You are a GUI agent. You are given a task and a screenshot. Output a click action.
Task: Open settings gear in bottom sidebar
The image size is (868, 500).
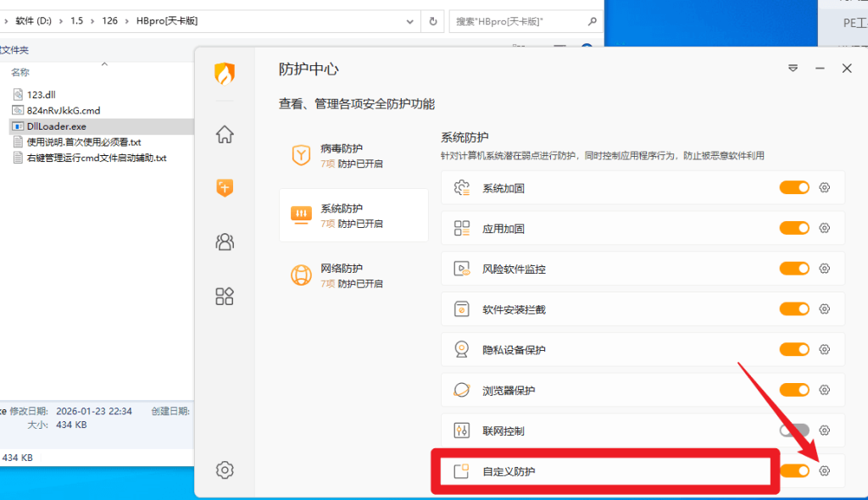225,469
